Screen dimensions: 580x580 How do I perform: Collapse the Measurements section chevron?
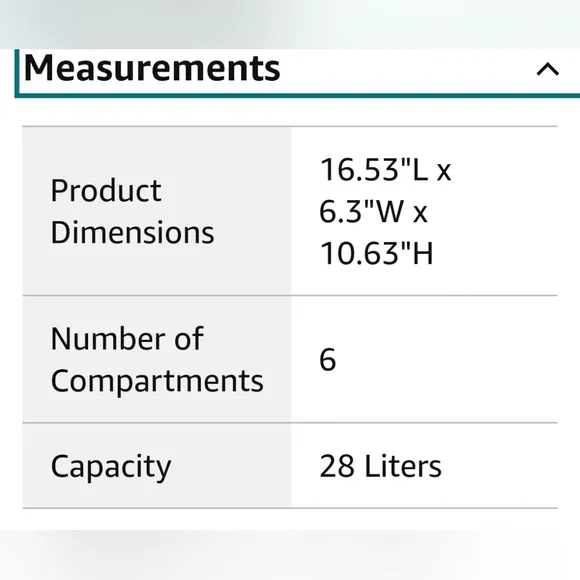tap(547, 70)
